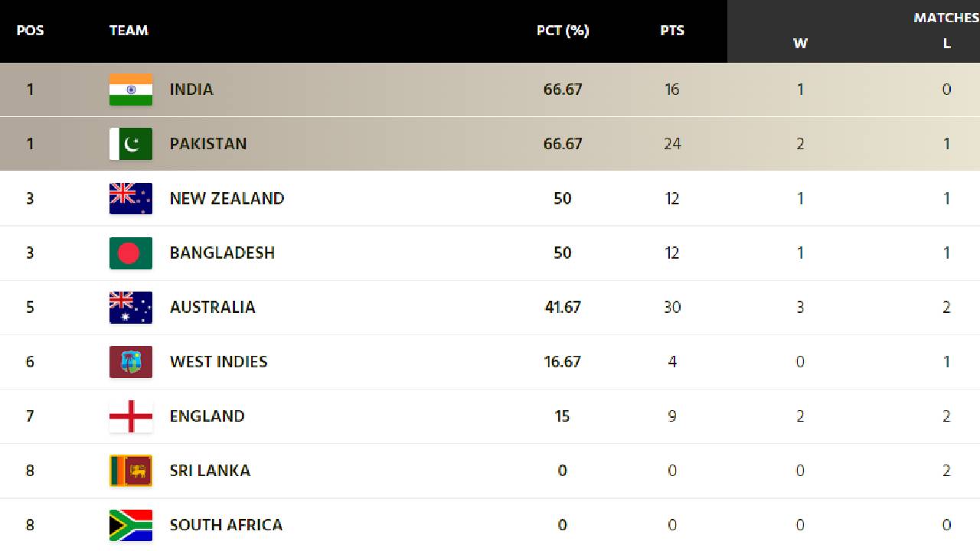Click the India flag icon

(131, 90)
